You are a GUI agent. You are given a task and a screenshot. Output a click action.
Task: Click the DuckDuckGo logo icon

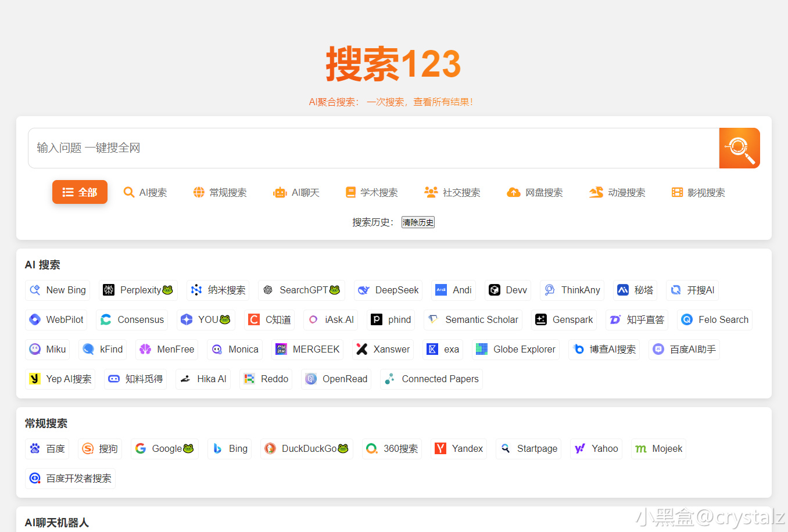pyautogui.click(x=270, y=448)
